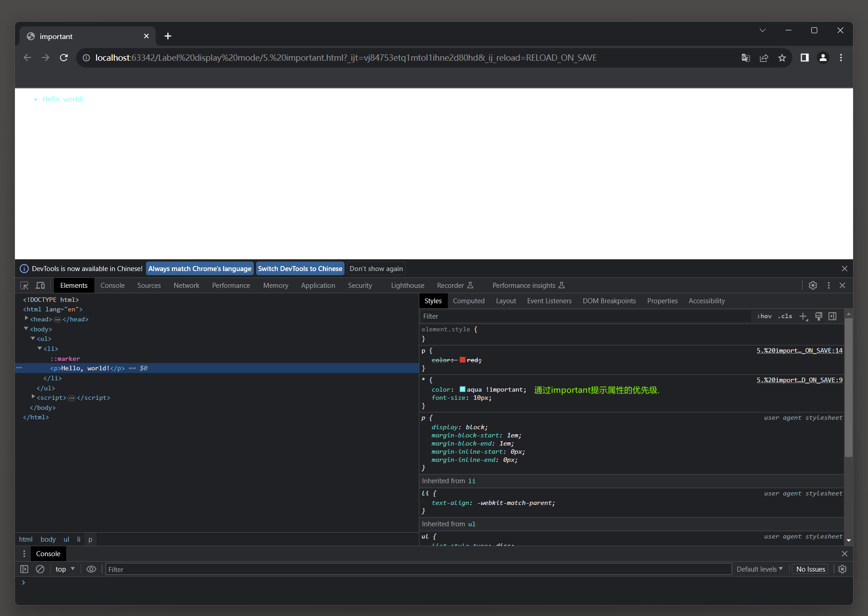
Task: Toggle the device toolbar icon
Action: pyautogui.click(x=40, y=286)
